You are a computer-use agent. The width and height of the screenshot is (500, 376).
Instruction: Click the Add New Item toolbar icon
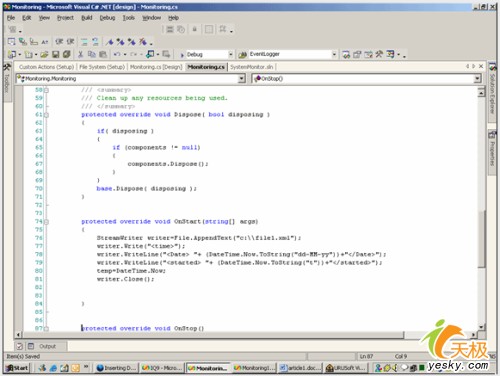pyautogui.click(x=29, y=54)
